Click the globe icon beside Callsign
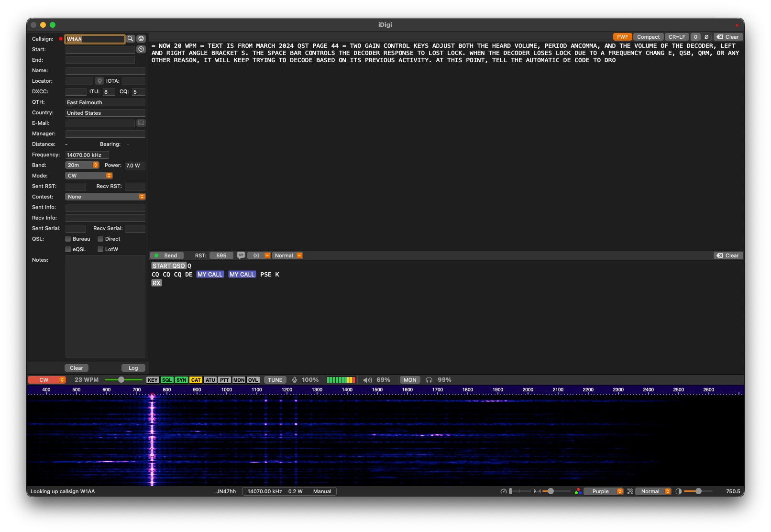The width and height of the screenshot is (771, 532). 141,39
